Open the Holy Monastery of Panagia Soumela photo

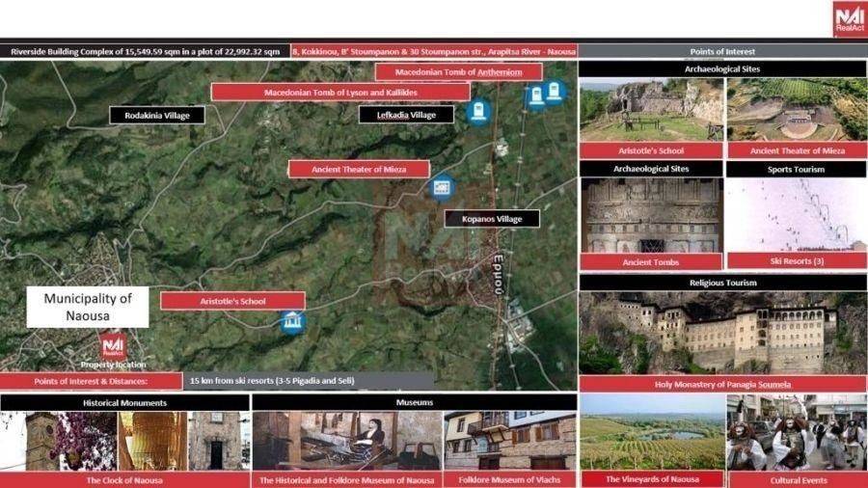point(722,333)
